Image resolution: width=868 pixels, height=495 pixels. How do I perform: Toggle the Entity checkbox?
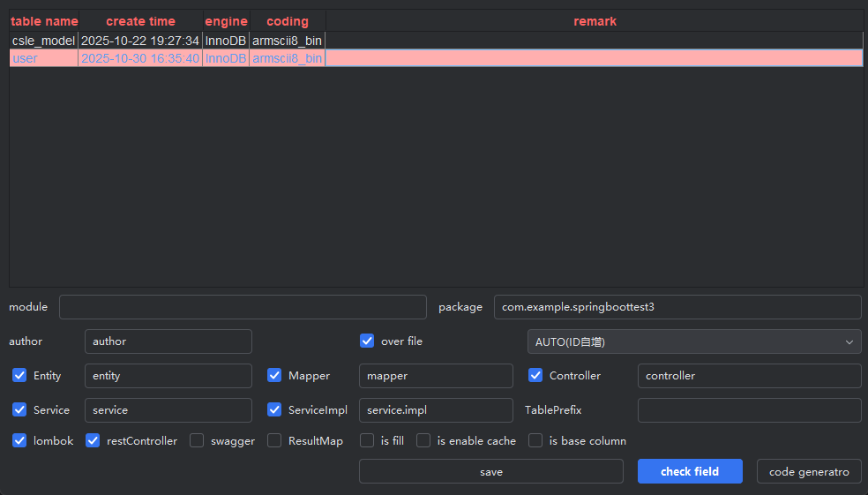pyautogui.click(x=19, y=376)
